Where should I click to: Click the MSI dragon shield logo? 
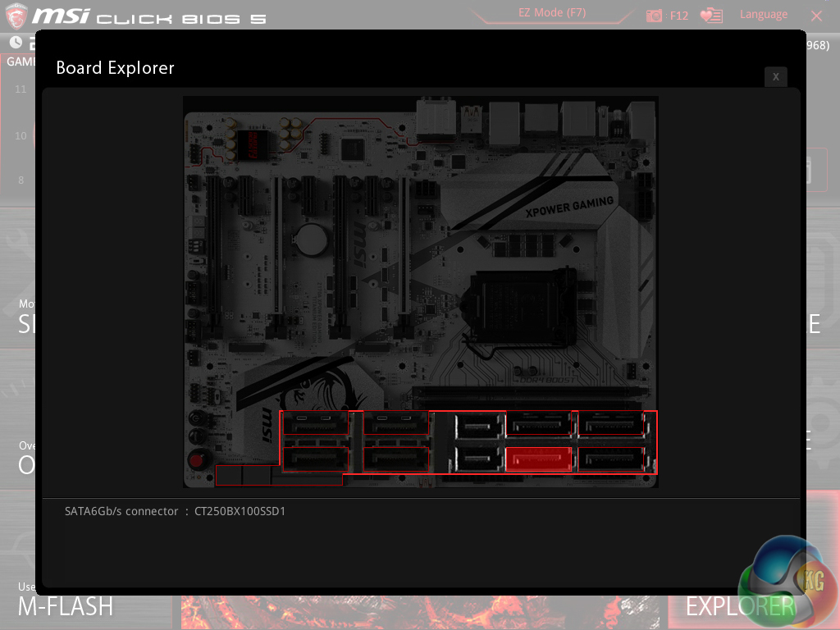[15, 16]
